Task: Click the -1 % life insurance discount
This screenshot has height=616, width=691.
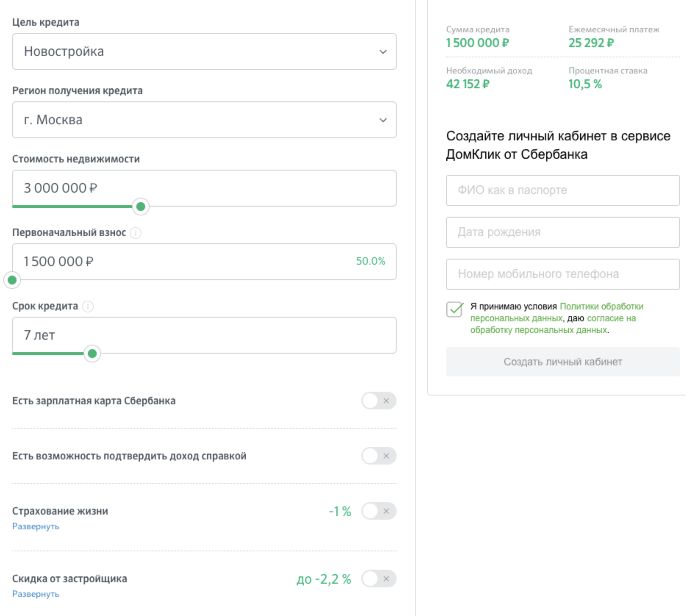Action: 340,511
